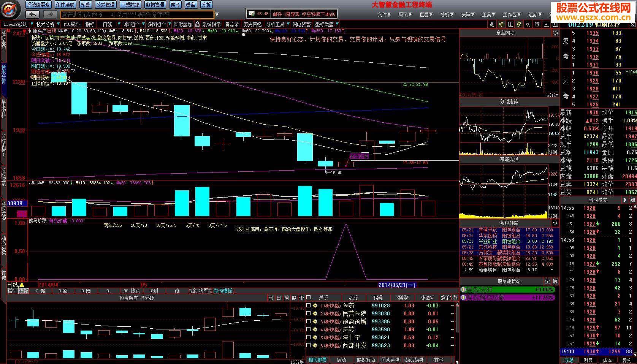Click the window layout icon after 移

[x=546, y=24]
